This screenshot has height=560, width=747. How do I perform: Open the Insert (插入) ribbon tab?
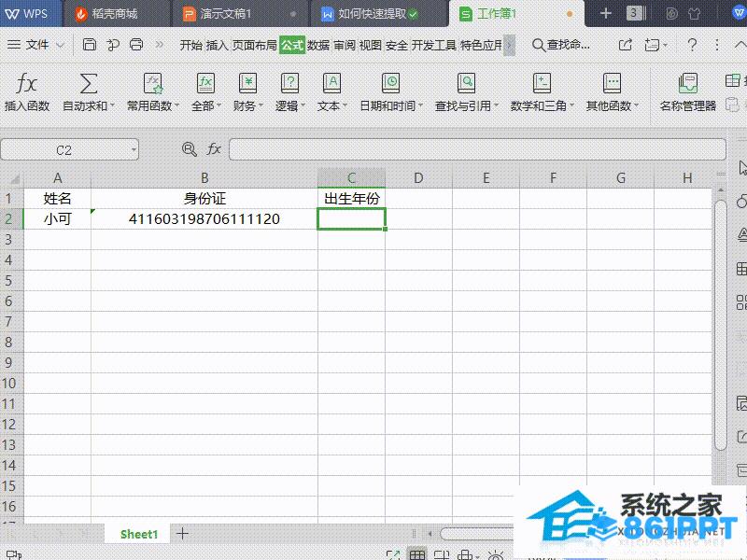coord(218,45)
